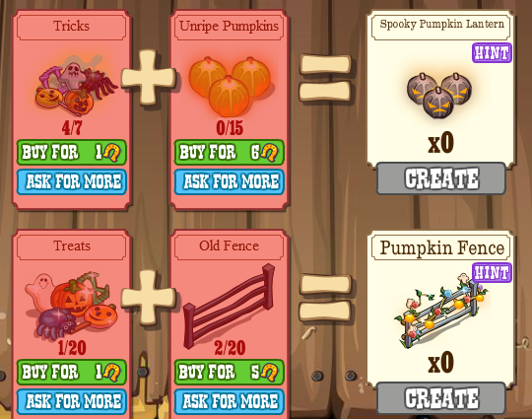Viewport: 532px width, 419px height.
Task: Ask for more Old Fence
Action: tap(229, 401)
